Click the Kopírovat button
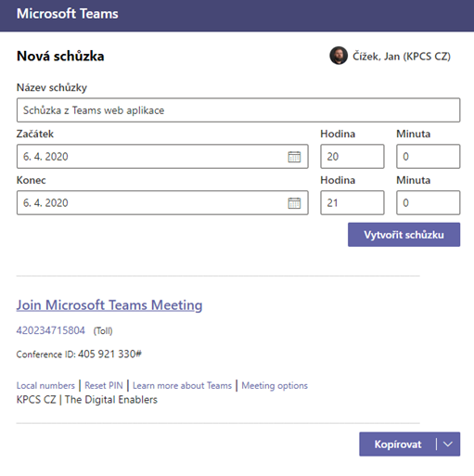Viewport: 474px width, 476px height. click(x=398, y=444)
